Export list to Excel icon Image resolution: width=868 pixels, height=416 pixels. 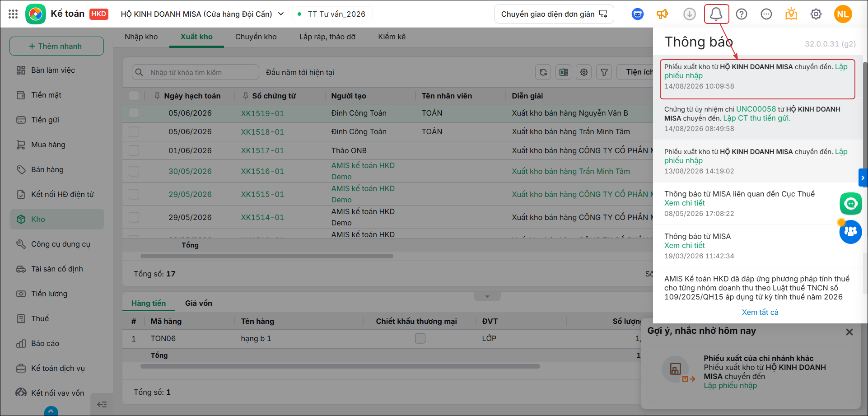click(x=564, y=72)
